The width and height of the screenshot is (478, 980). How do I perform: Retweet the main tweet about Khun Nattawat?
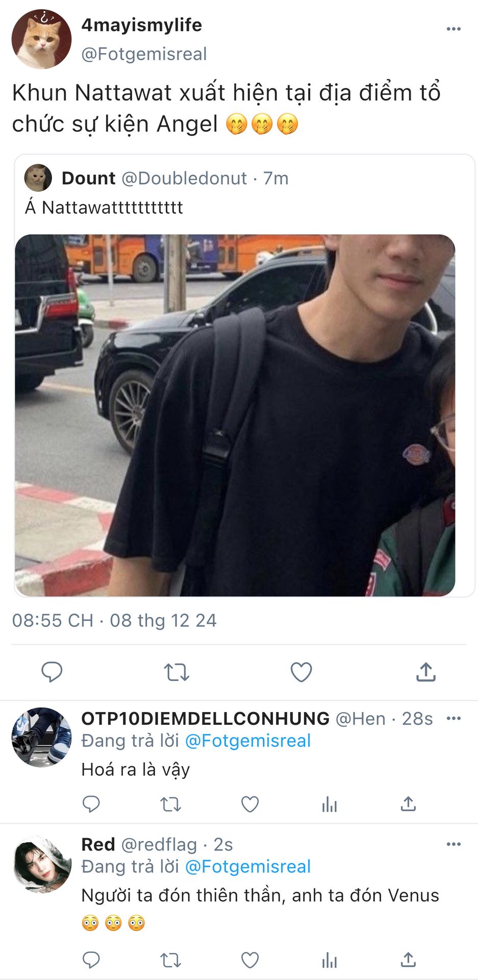pyautogui.click(x=177, y=672)
